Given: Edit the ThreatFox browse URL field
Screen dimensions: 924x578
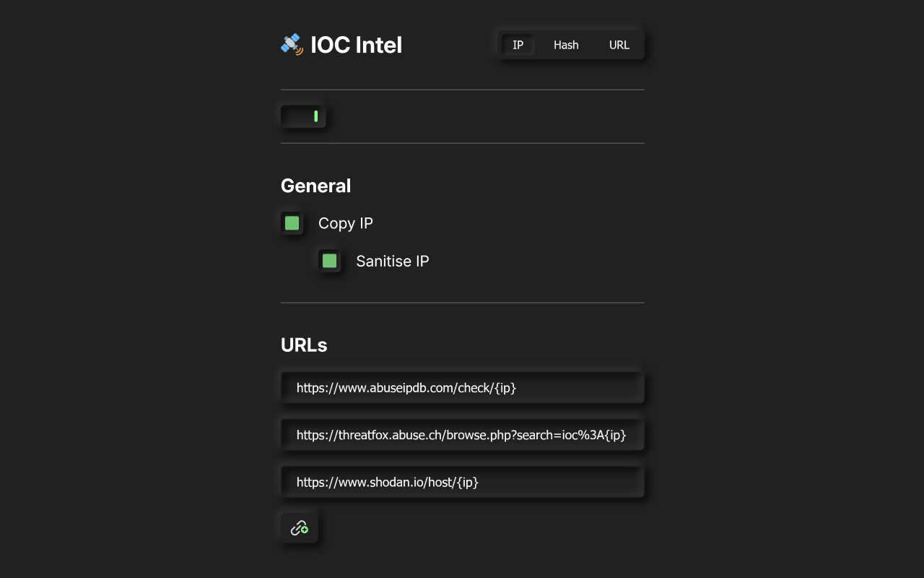Looking at the screenshot, I should click(462, 435).
